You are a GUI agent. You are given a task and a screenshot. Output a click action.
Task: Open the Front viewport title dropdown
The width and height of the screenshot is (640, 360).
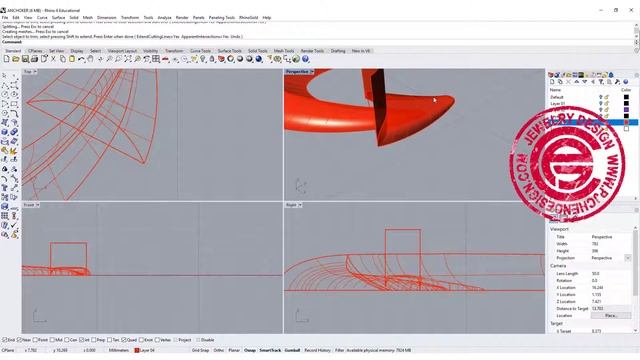tap(38, 205)
